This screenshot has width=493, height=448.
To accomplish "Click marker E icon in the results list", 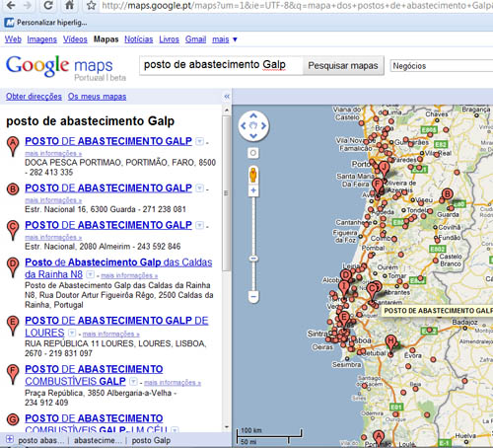I will point(13,326).
